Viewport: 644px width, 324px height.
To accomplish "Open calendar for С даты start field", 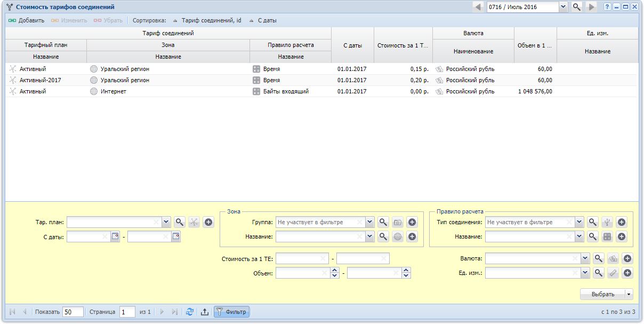I will (x=115, y=236).
